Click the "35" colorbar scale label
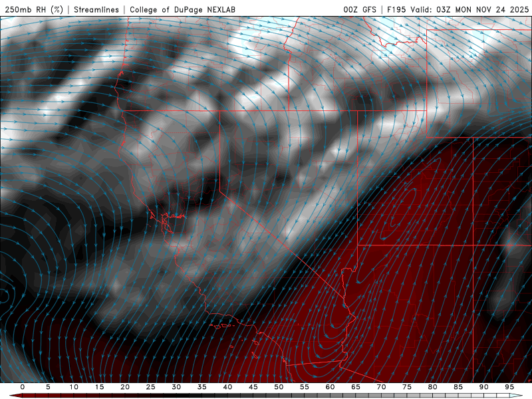The width and height of the screenshot is (532, 399). point(202,387)
